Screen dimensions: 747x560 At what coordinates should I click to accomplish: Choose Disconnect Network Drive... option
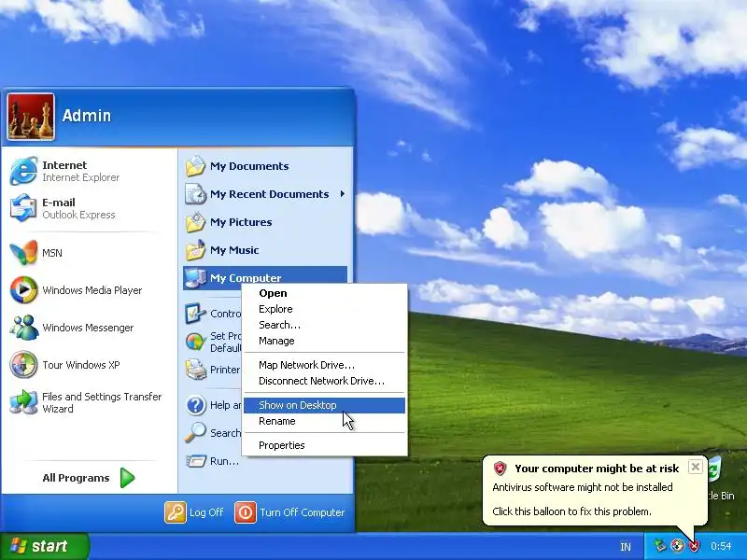(324, 381)
